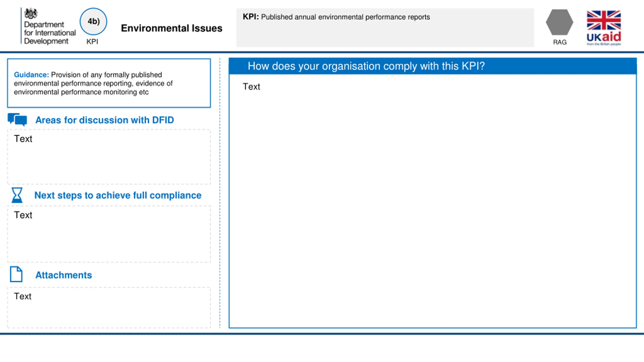Screen dimensions: 644x362
Task: Click the 'RAG' label under hexagon
Action: [560, 42]
